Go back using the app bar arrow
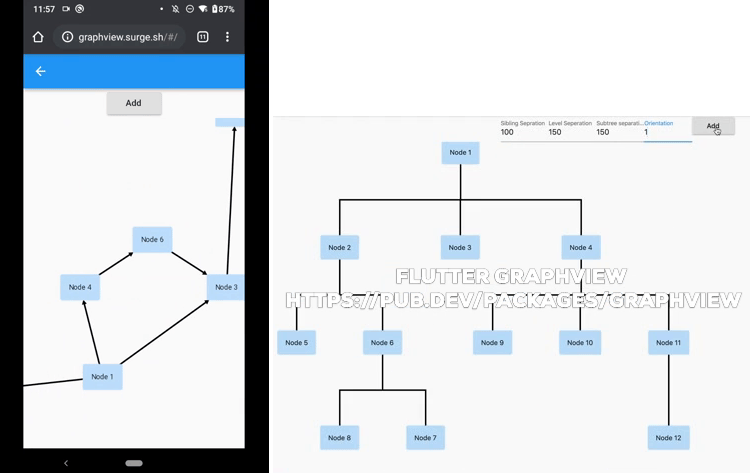750x473 pixels. tap(41, 71)
